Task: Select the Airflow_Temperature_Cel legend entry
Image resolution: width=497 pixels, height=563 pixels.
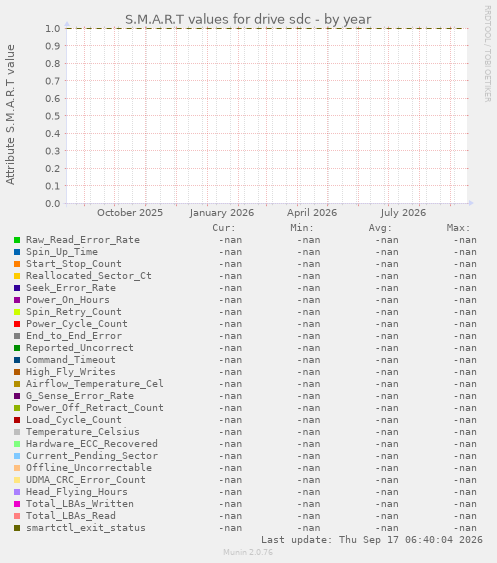Action: (95, 384)
